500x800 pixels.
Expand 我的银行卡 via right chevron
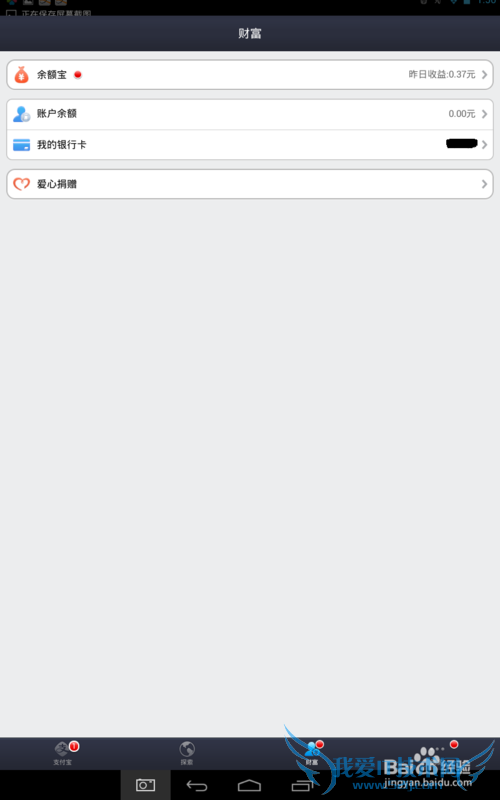point(484,145)
